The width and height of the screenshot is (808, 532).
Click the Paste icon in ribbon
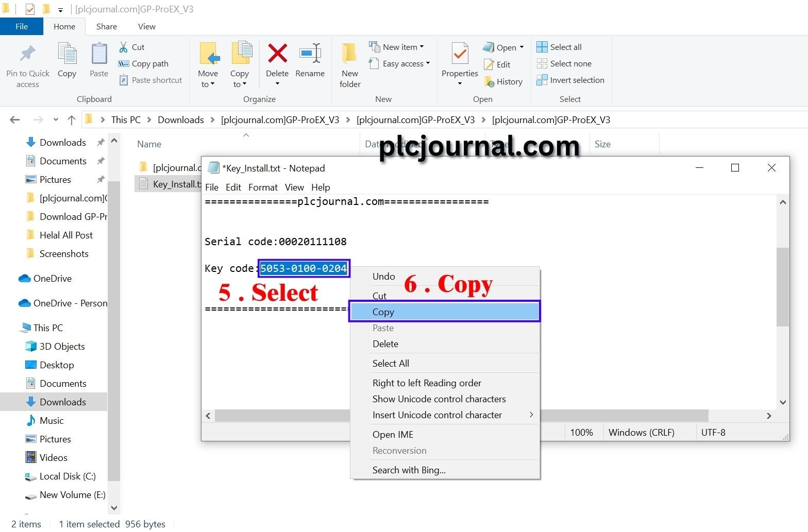pos(99,54)
